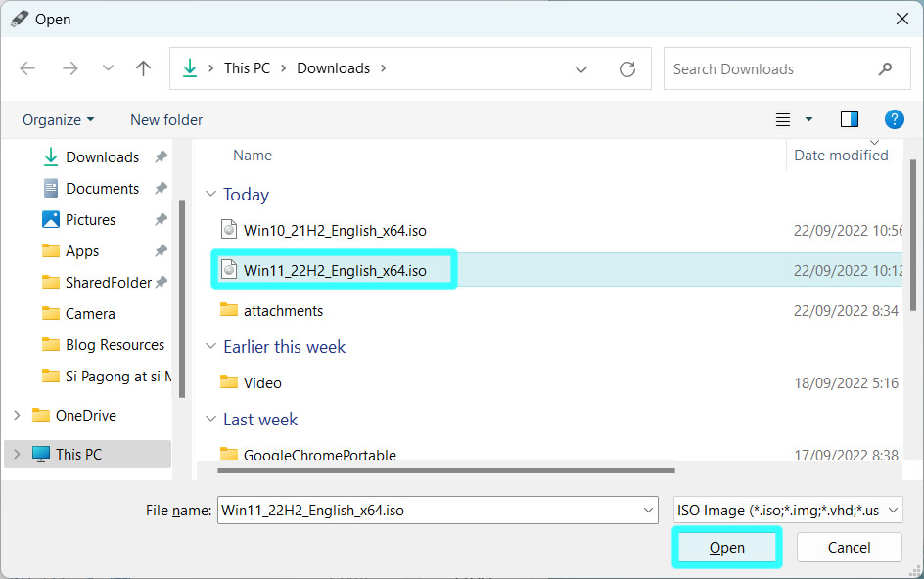Click the attachments folder icon
Viewport: 924px width, 579px height.
tap(229, 309)
